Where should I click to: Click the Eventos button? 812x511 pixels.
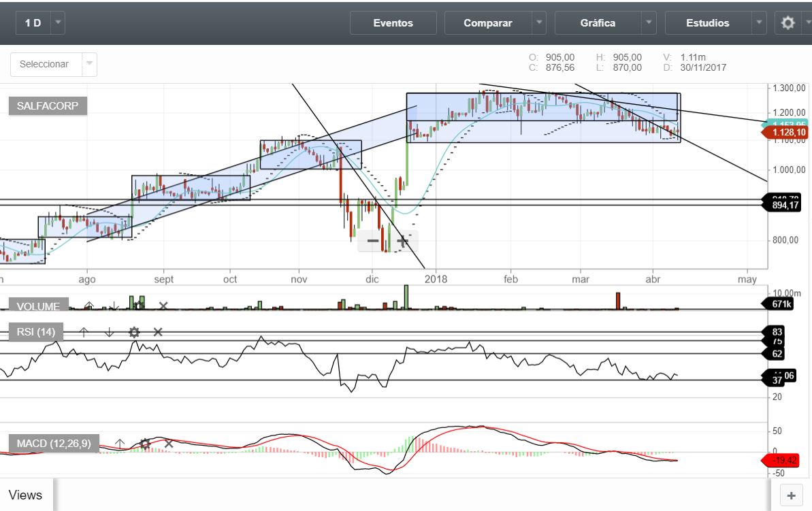(393, 23)
